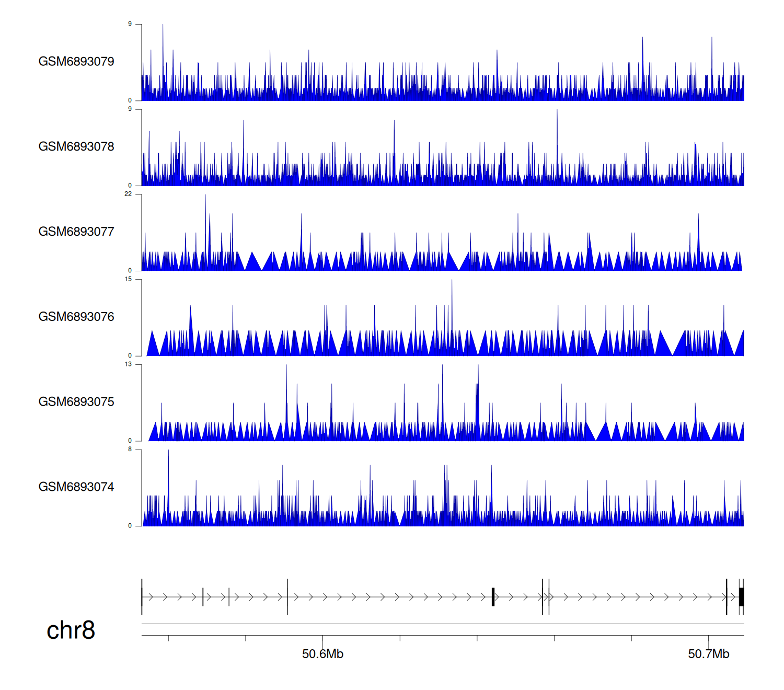Click the thick exon block mid-gene
784x690 pixels.
[493, 597]
